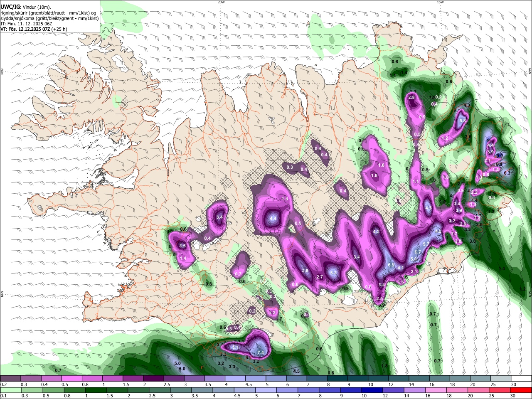Click the 7.4 precipitation value on south coast
Viewport: 532px width, 399px height.
(261, 352)
